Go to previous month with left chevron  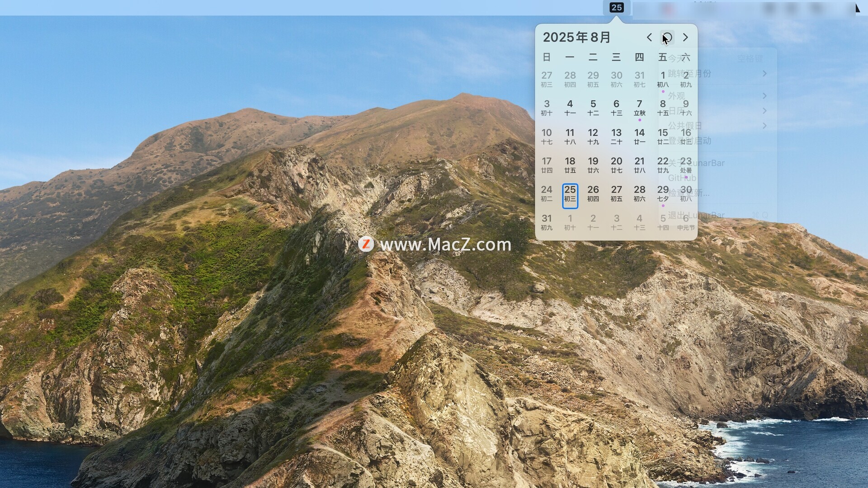click(x=649, y=37)
